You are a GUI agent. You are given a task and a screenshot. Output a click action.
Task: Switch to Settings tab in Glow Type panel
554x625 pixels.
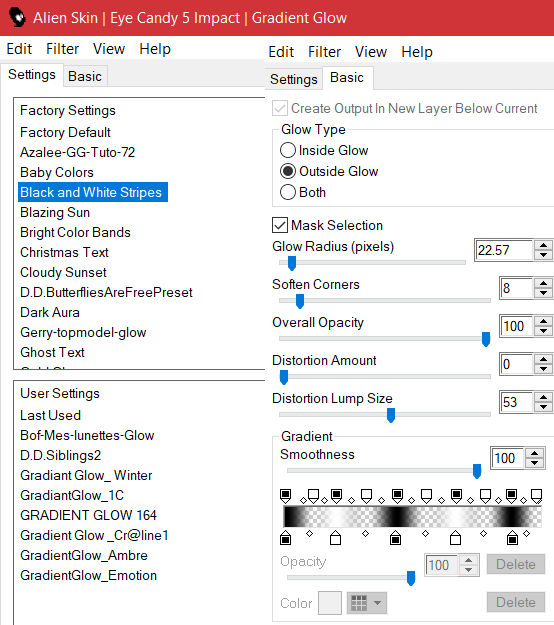[294, 79]
